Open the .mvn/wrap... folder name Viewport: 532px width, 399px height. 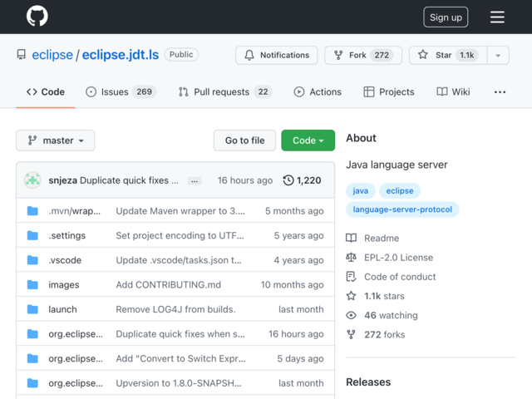coord(74,211)
